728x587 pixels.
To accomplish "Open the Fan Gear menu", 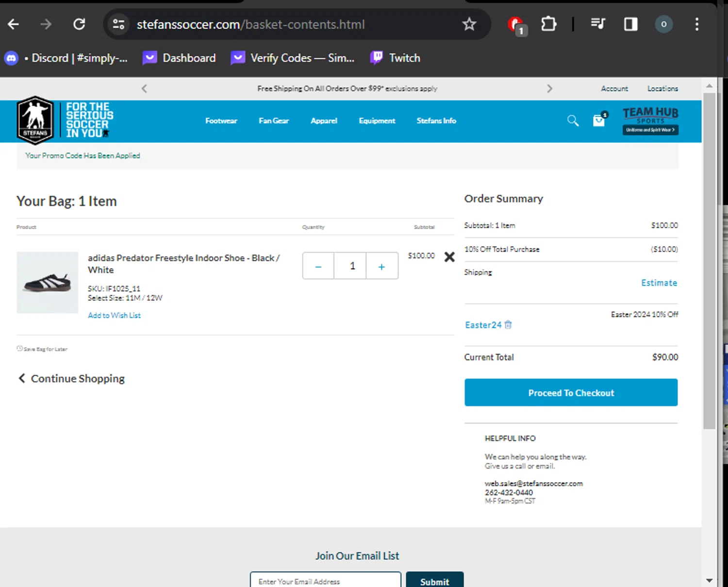I will coord(274,121).
